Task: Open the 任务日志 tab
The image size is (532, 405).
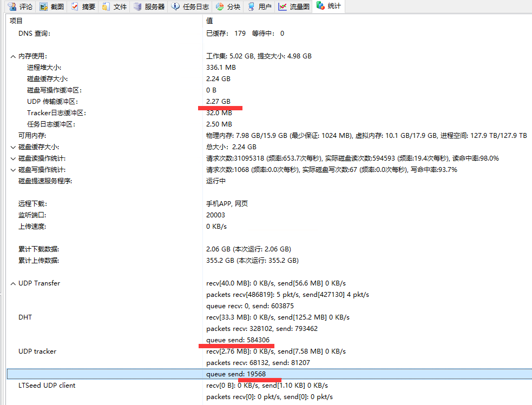Action: pos(190,7)
